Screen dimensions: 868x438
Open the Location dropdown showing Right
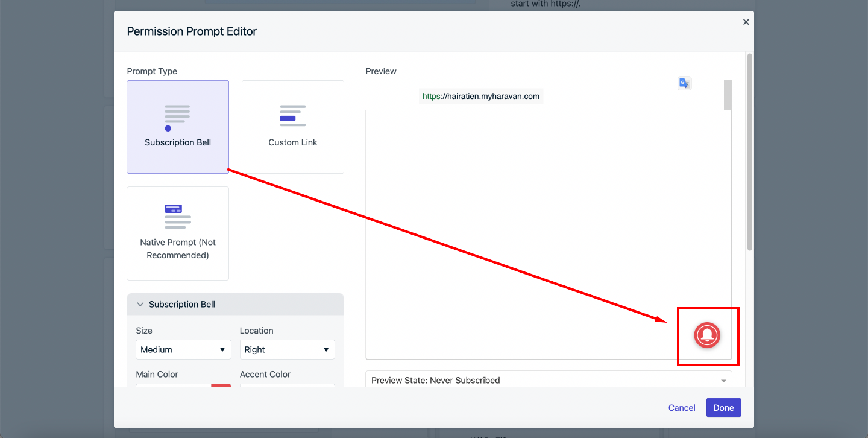click(x=288, y=349)
